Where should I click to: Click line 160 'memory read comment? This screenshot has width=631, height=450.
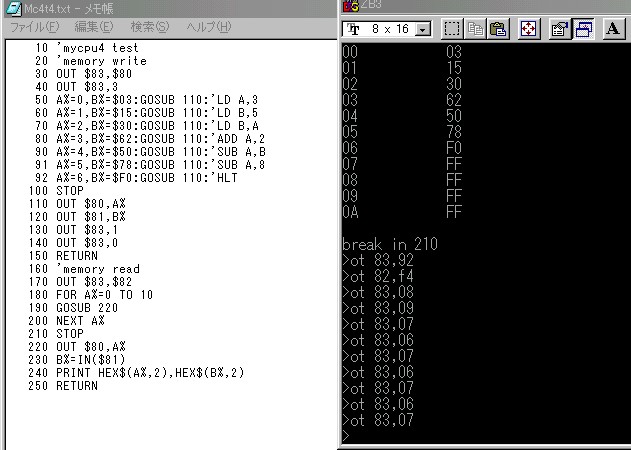[x=84, y=268]
